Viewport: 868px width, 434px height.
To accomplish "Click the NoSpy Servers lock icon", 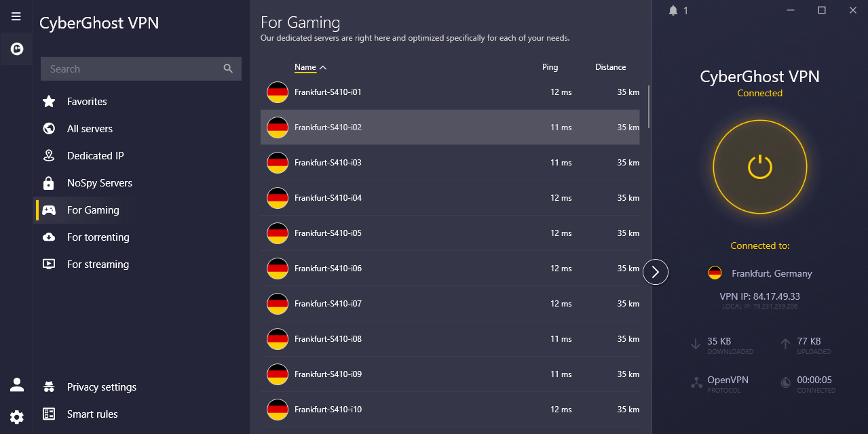I will pos(49,183).
